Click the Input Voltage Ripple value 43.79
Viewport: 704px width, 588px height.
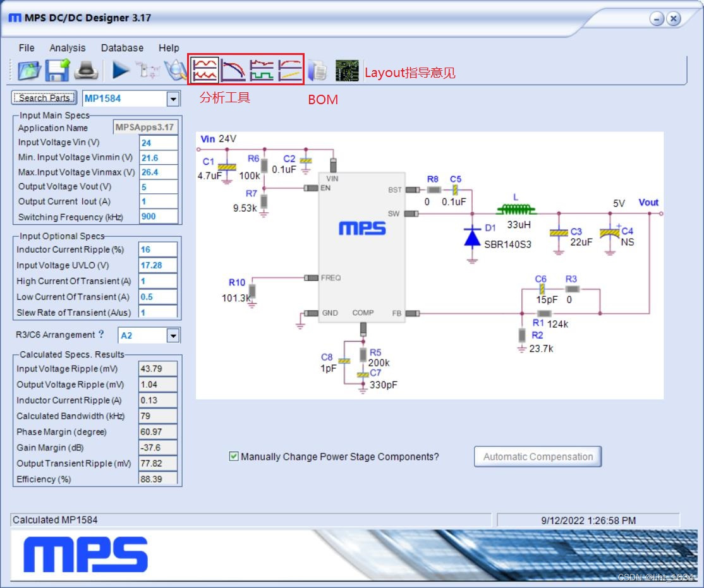tap(158, 368)
